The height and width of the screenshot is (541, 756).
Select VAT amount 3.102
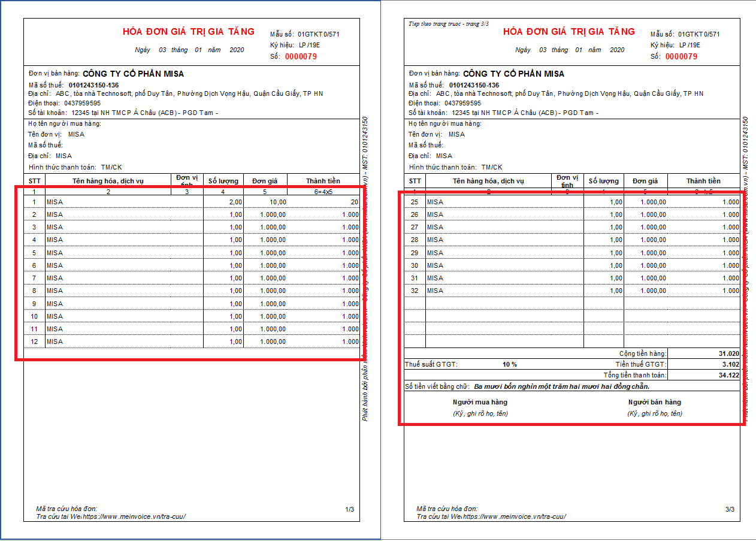click(731, 364)
